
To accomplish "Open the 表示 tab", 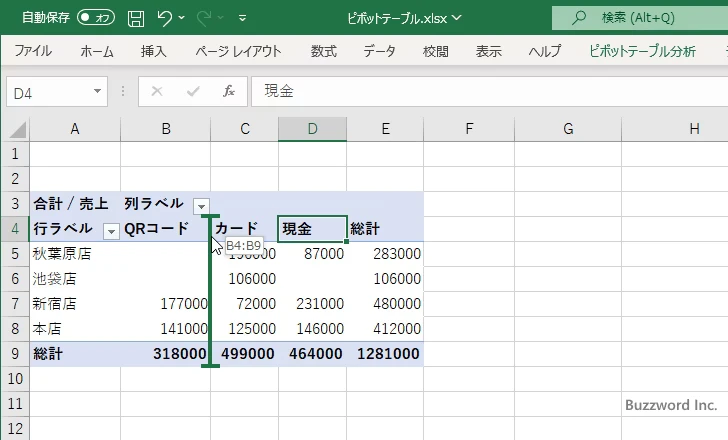I will [488, 51].
